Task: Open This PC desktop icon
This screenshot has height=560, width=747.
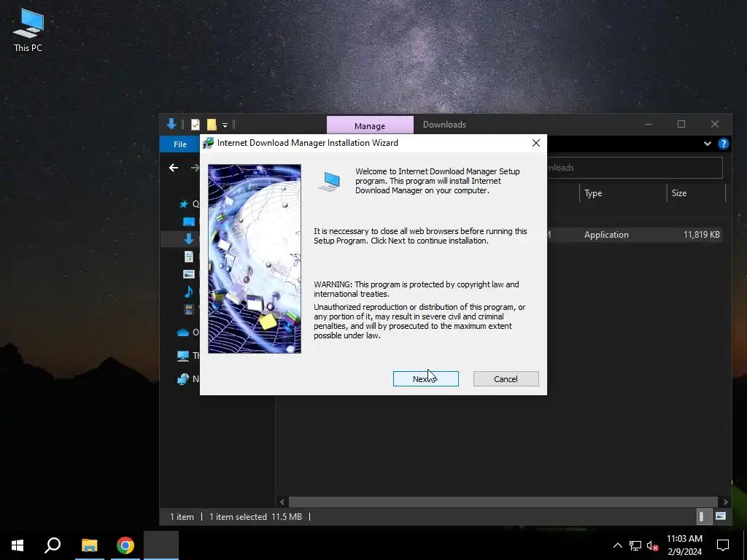Action: click(x=28, y=30)
